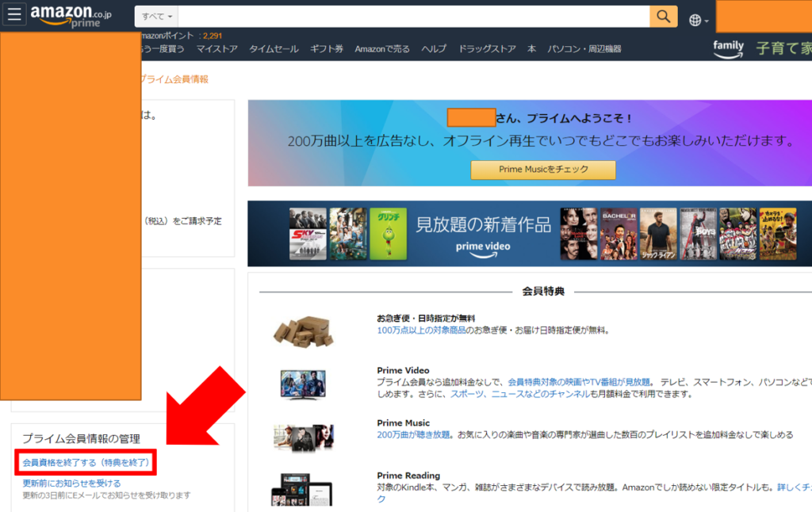The width and height of the screenshot is (812, 512).
Task: Open マイストア in navigation bar
Action: tap(217, 49)
